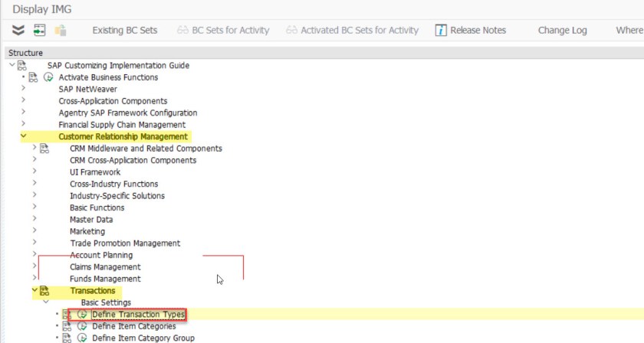Expand CRM Cross-Application Components node

point(34,159)
